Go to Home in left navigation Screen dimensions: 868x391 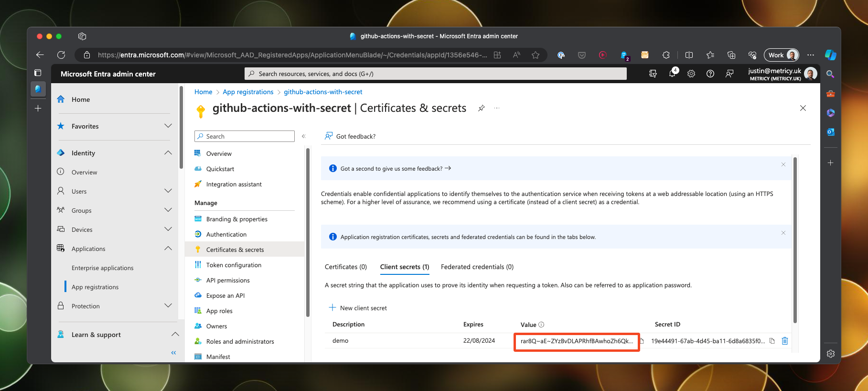tap(81, 99)
